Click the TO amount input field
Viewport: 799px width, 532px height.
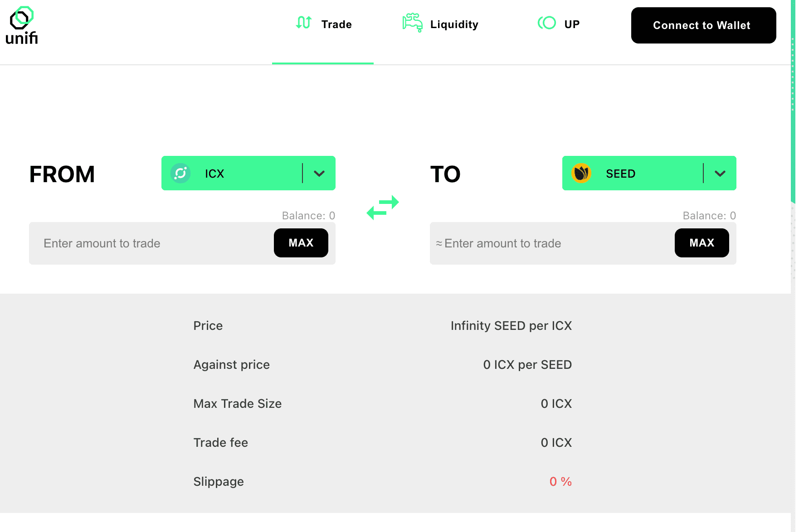tap(535, 243)
